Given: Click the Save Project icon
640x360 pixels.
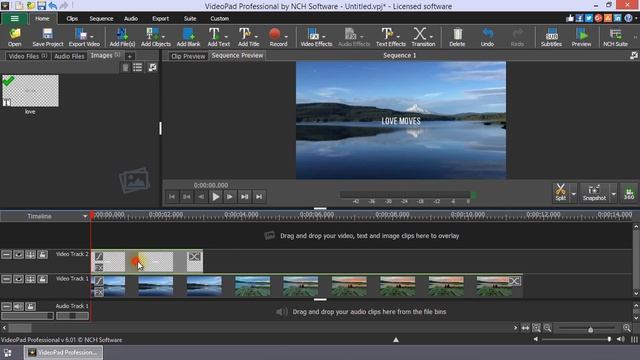Looking at the screenshot, I should point(48,37).
